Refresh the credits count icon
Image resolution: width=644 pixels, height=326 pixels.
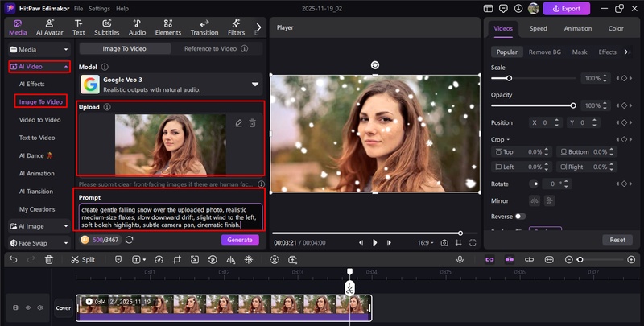(x=130, y=240)
